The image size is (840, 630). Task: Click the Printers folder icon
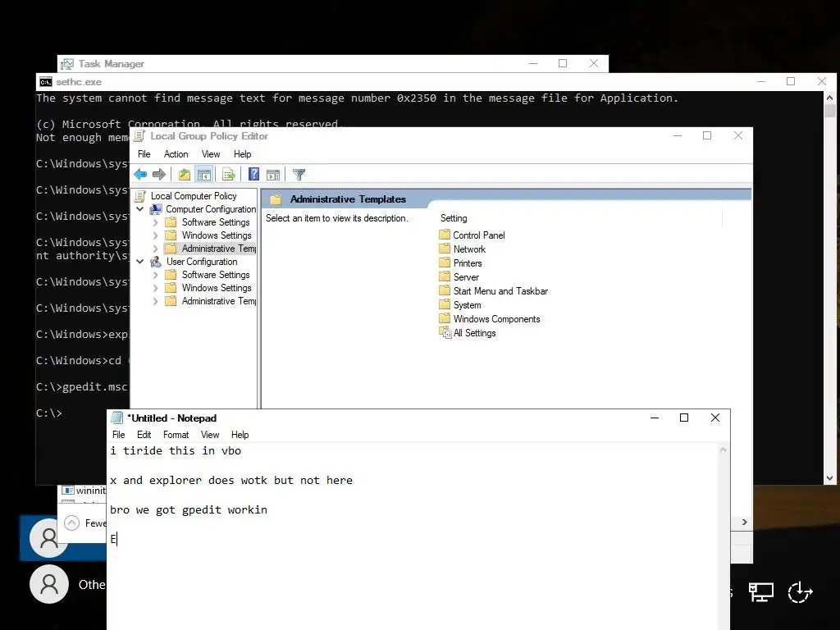click(x=445, y=262)
